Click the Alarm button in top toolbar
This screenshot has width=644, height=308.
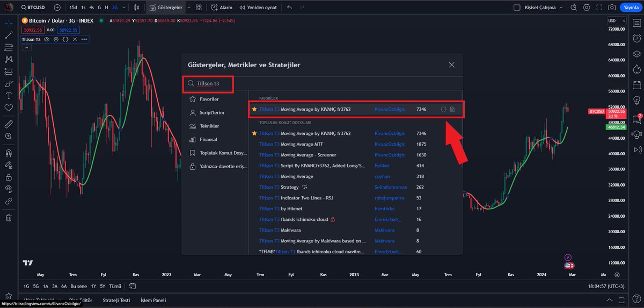coord(222,8)
